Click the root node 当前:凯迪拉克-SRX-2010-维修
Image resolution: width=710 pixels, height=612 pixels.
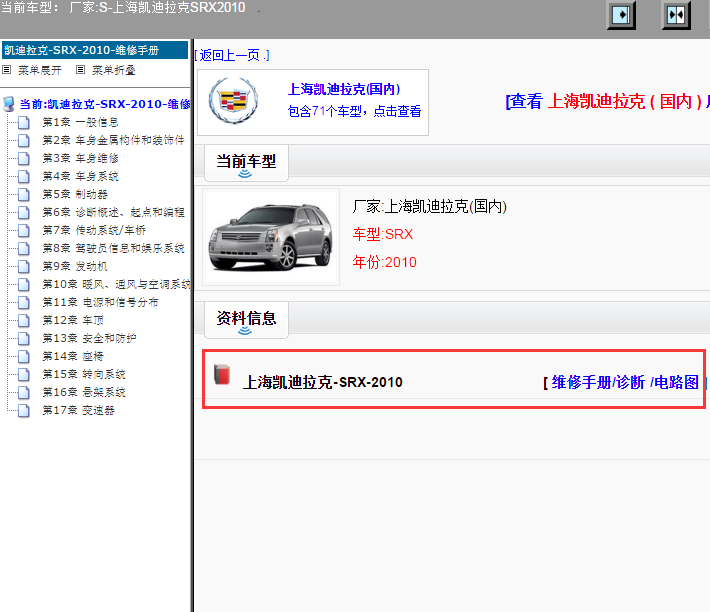point(105,104)
